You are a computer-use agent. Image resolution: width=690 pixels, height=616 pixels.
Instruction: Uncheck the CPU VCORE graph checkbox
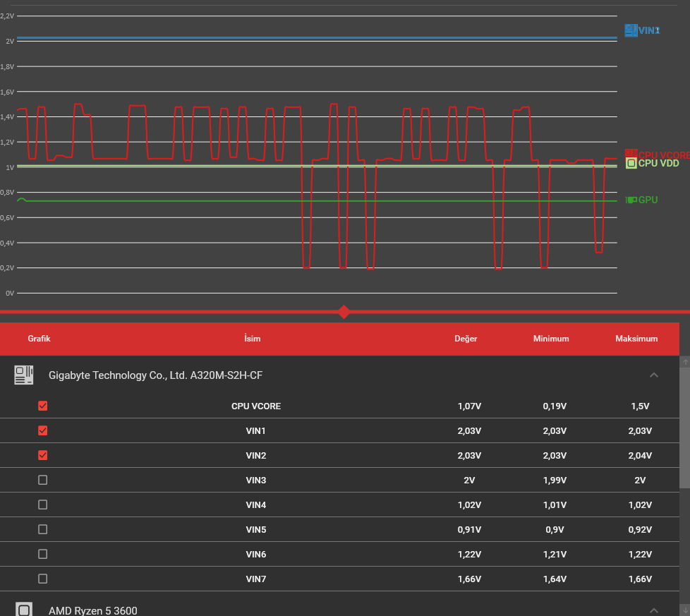(43, 406)
